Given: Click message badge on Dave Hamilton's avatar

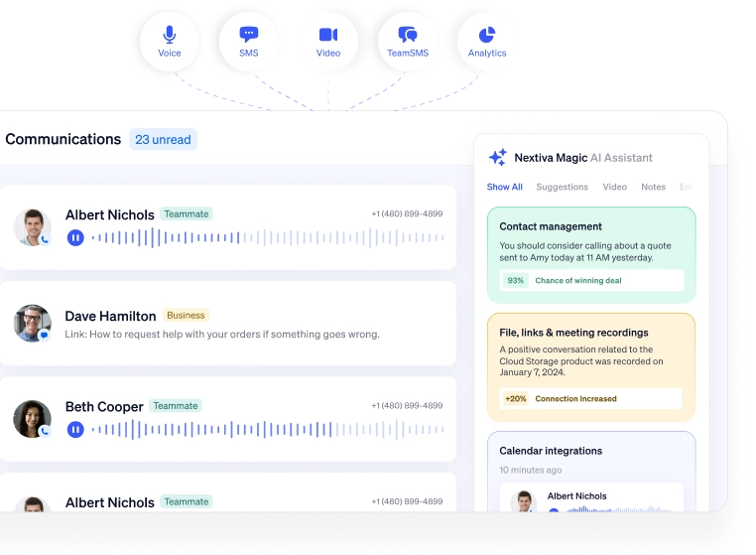Looking at the screenshot, I should pos(45,335).
